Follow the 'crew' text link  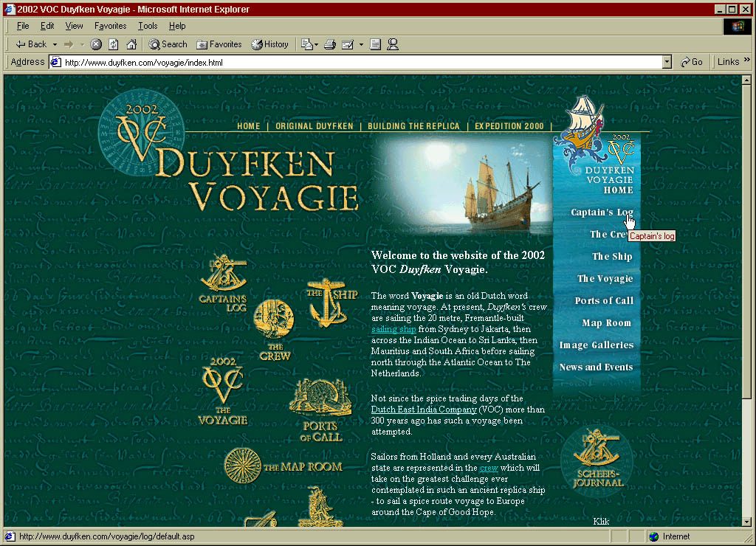(x=489, y=468)
